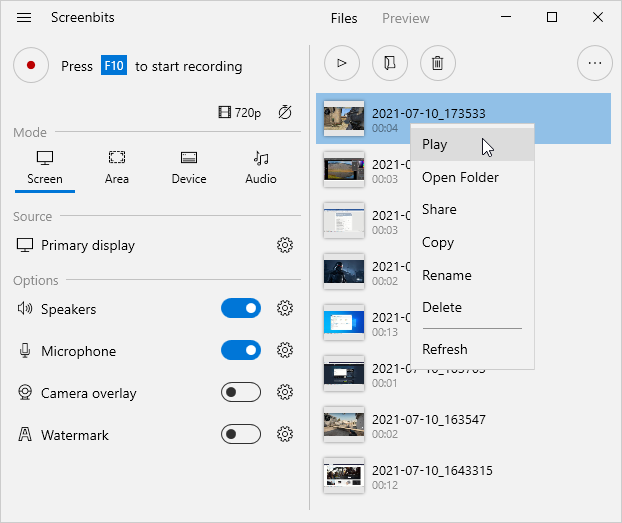The height and width of the screenshot is (523, 622).
Task: Change the 720p video quality setting
Action: tap(240, 113)
